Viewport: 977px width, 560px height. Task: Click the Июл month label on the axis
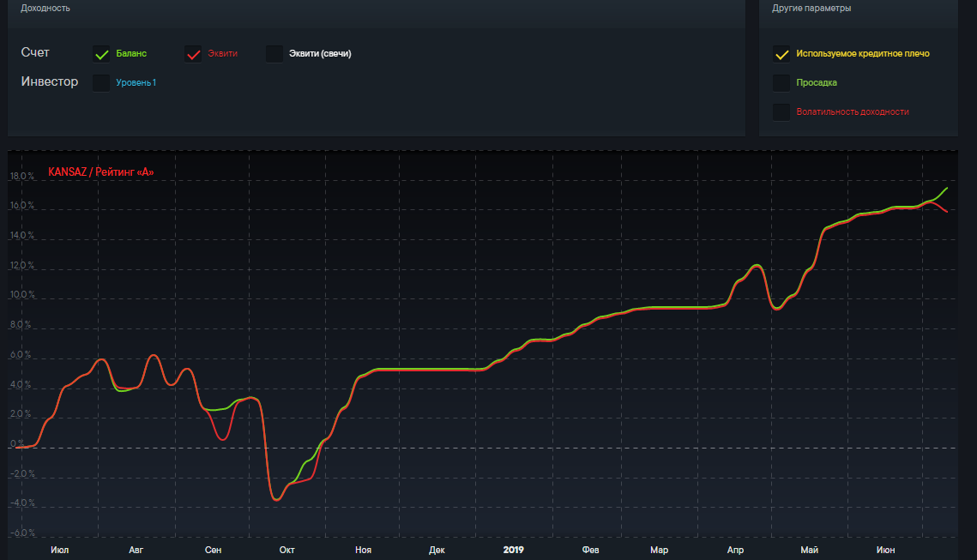point(60,550)
